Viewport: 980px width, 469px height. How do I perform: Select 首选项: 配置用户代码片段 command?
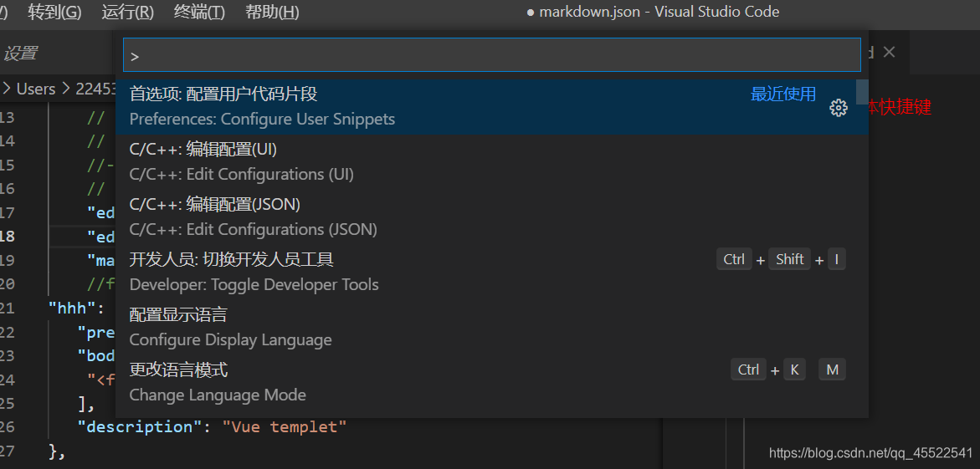492,107
